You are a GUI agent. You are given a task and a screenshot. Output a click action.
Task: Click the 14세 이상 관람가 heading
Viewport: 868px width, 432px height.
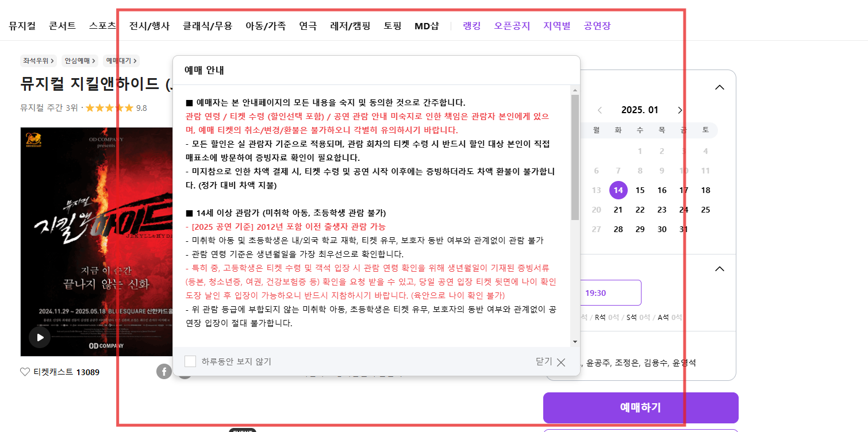click(286, 213)
